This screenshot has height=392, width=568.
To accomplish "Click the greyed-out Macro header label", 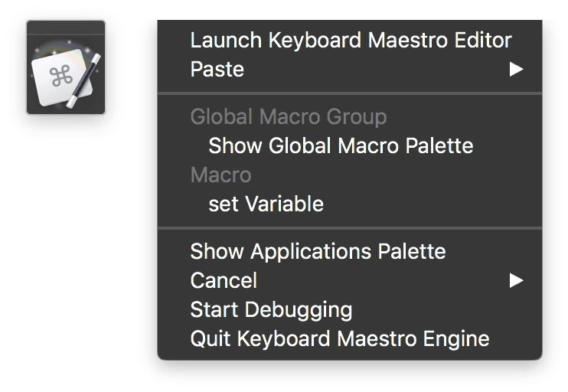I will coord(220,175).
